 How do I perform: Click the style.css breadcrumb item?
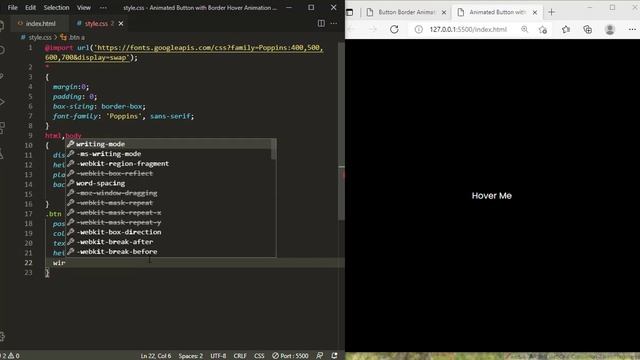pos(40,37)
